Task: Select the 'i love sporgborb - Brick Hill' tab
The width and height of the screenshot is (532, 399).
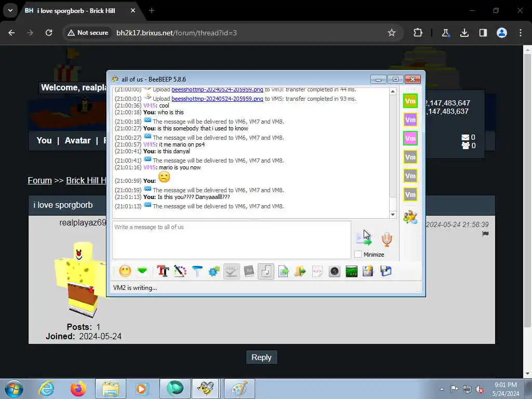Action: [80, 11]
